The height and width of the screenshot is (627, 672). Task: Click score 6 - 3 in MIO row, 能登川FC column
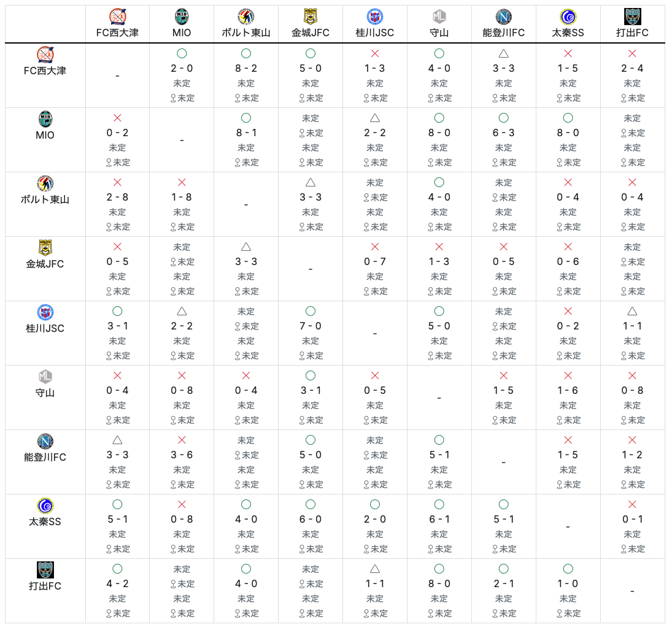(x=504, y=133)
